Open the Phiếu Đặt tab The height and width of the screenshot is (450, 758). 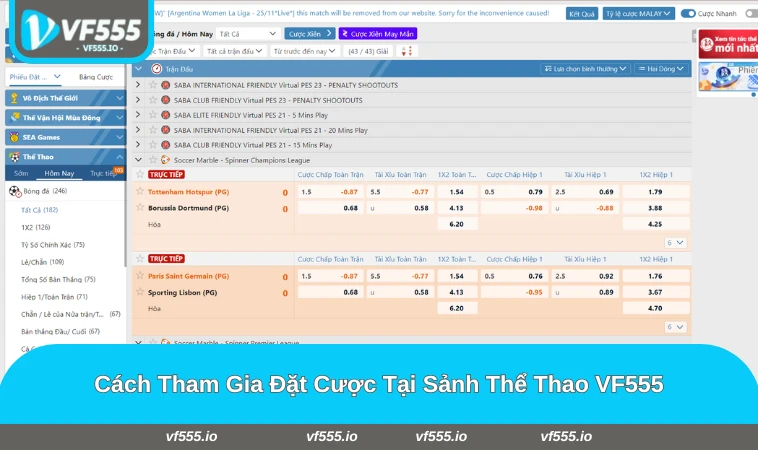tap(35, 77)
